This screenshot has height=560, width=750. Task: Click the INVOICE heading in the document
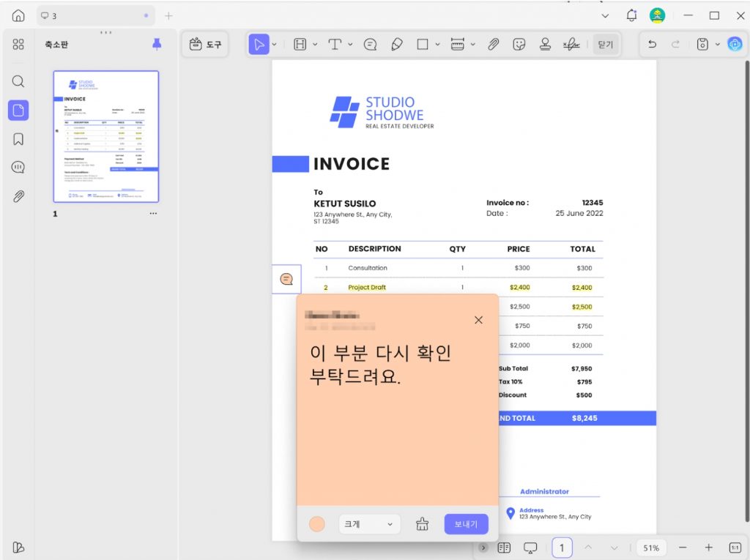(x=351, y=164)
